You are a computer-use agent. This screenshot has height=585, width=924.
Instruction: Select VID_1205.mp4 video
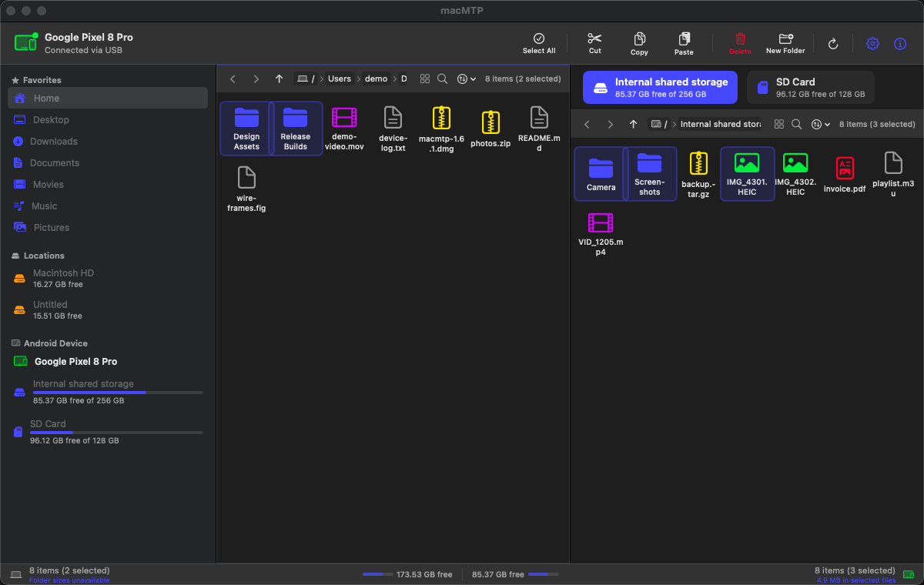(601, 234)
